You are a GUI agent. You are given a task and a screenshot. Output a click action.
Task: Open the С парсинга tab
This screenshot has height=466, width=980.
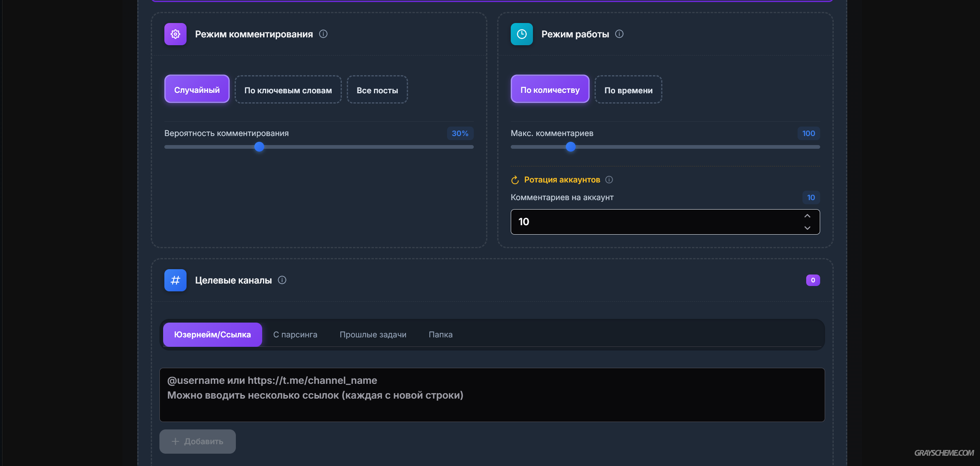(x=295, y=335)
